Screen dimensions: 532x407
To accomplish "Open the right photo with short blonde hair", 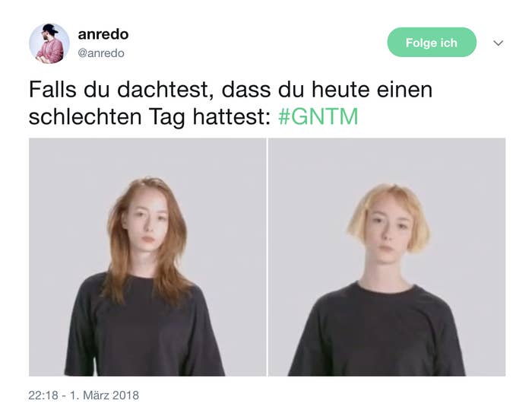I will [x=387, y=257].
